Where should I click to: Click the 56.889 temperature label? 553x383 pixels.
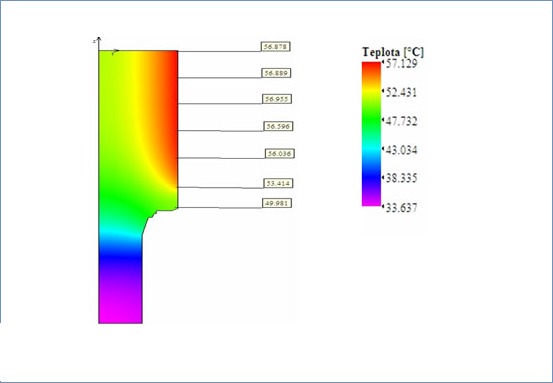tap(276, 73)
